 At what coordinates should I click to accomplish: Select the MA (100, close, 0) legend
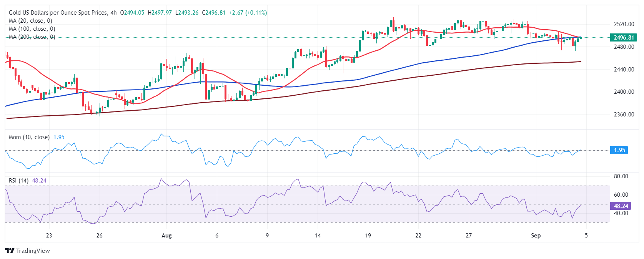pyautogui.click(x=32, y=29)
